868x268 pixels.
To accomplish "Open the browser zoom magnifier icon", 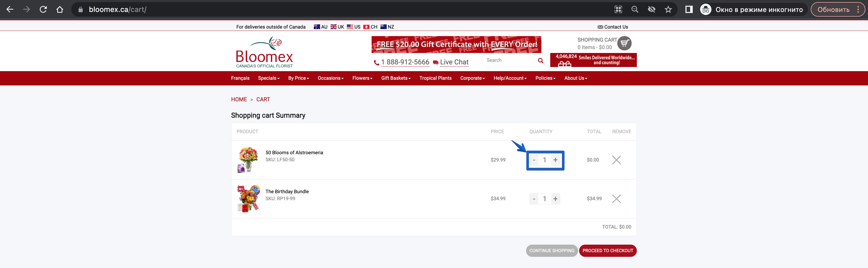I will [635, 9].
